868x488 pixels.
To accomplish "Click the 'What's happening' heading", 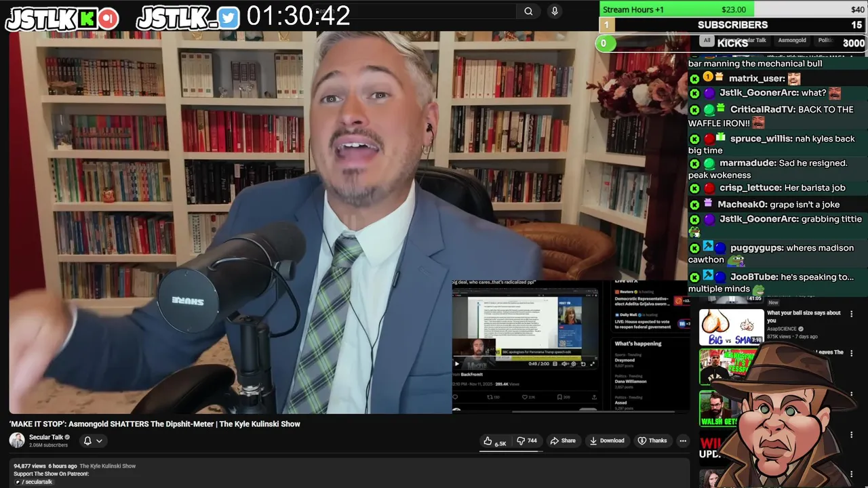I will tap(638, 344).
